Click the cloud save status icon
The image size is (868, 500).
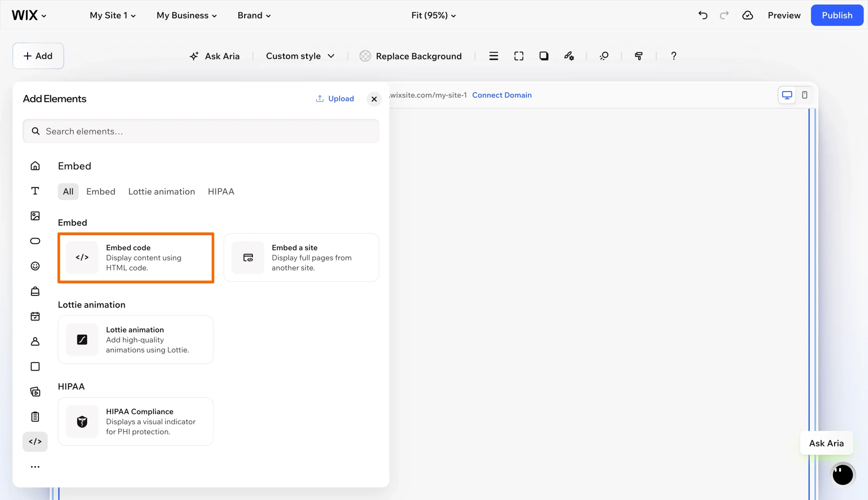[747, 15]
